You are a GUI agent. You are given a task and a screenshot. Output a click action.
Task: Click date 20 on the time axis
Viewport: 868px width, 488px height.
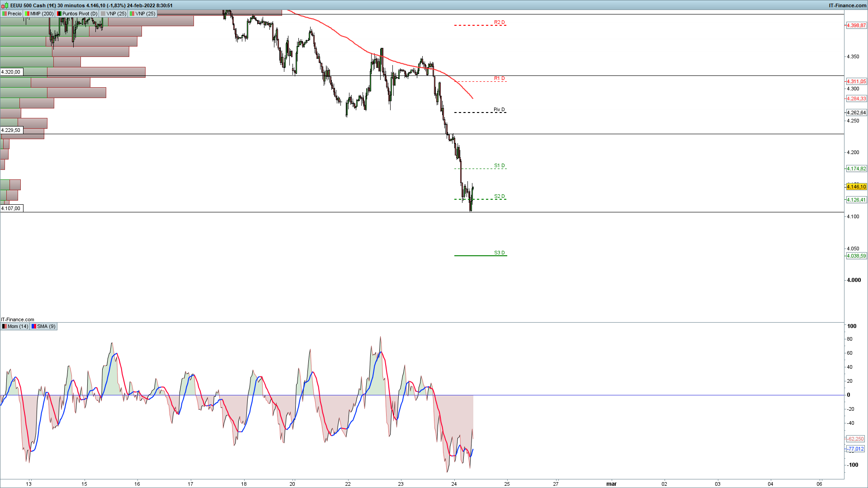(x=292, y=484)
